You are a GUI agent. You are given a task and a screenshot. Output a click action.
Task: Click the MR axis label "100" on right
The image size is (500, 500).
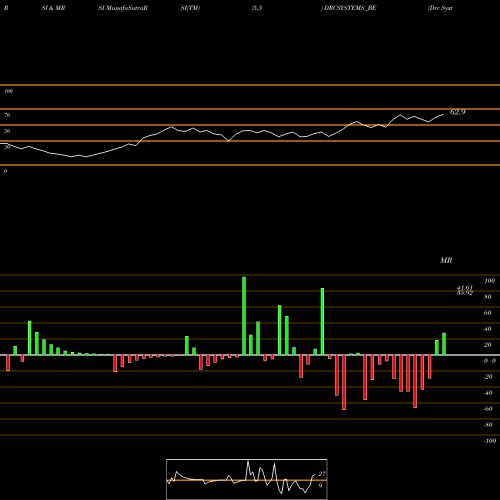point(489,281)
